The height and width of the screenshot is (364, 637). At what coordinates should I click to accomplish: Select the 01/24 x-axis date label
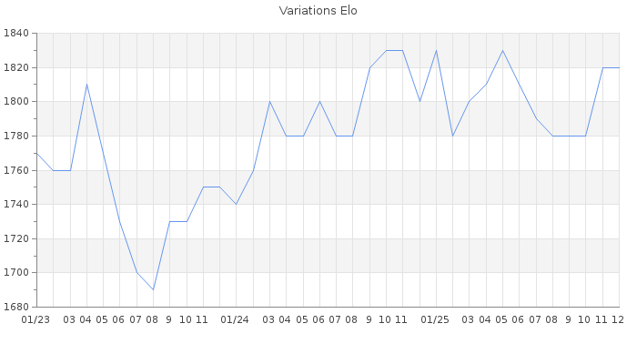[x=236, y=320]
